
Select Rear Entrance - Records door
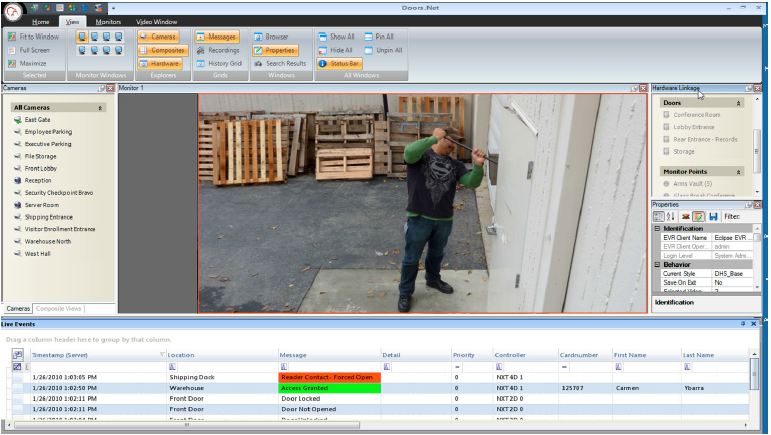coord(701,139)
